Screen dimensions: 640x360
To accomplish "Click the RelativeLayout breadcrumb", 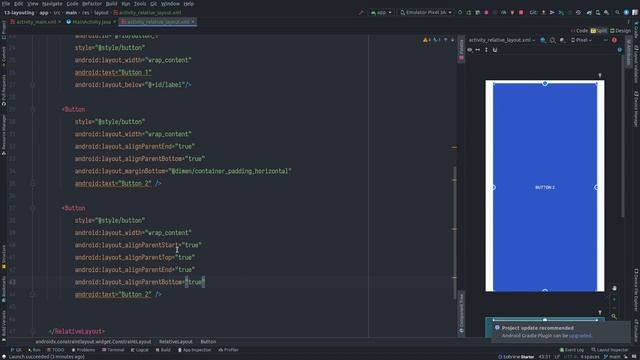I will tap(176, 342).
